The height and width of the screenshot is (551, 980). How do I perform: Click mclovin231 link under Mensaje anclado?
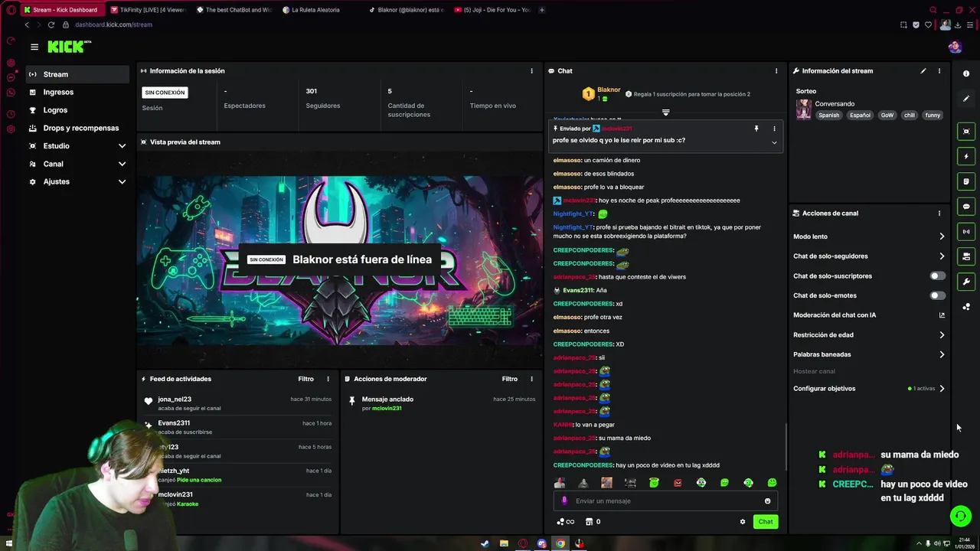[387, 409]
